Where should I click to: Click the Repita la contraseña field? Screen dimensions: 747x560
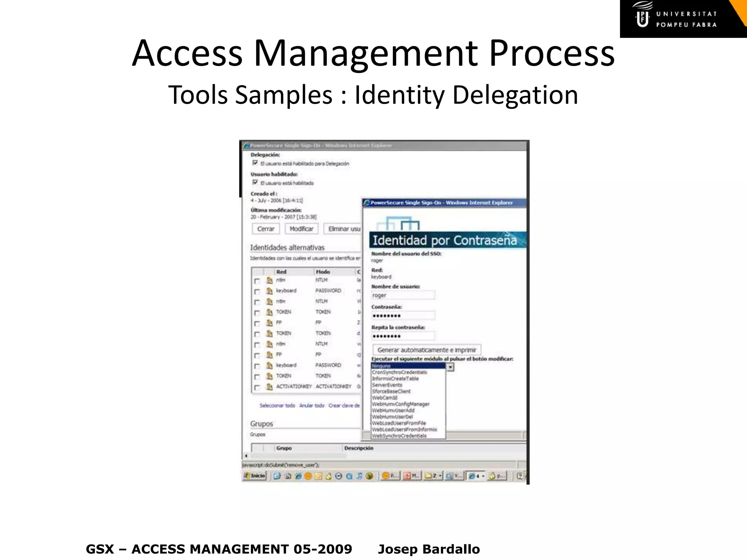tap(403, 336)
